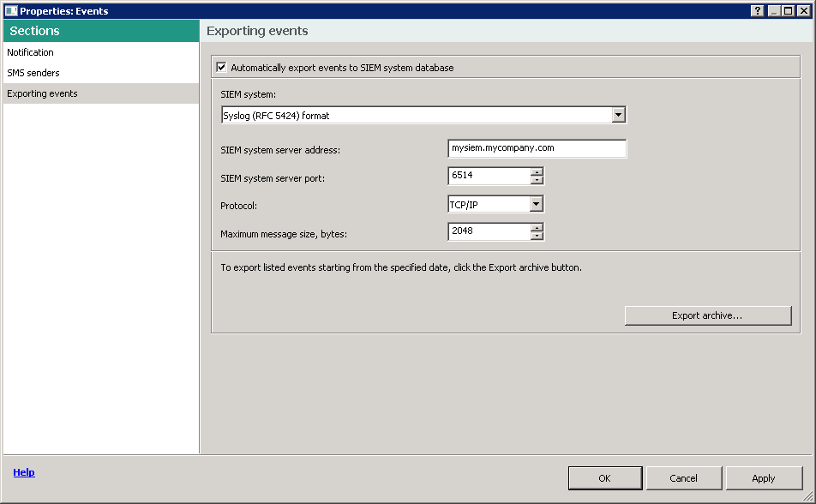Select the SMS senders section
The height and width of the screenshot is (504, 816).
click(101, 73)
